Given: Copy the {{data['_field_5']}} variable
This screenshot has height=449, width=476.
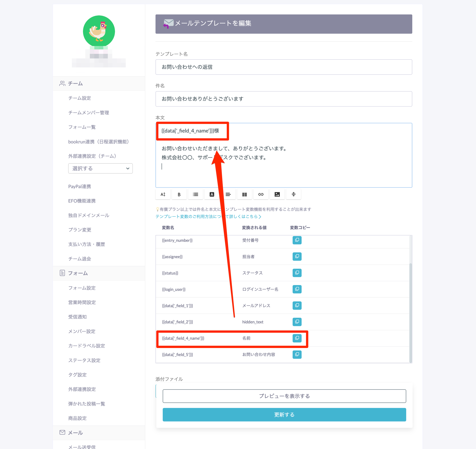Looking at the screenshot, I should 297,354.
